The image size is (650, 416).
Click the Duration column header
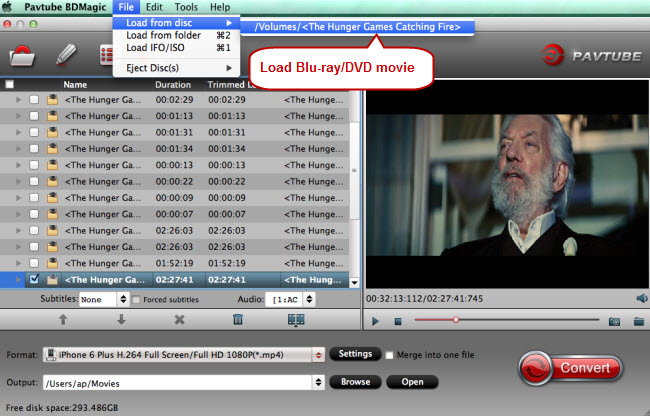click(173, 85)
